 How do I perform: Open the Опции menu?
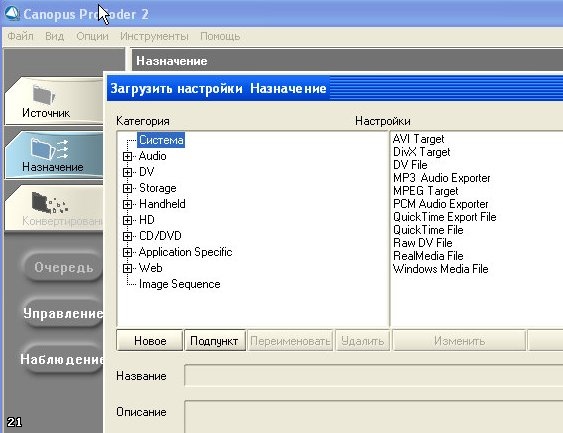click(x=92, y=36)
